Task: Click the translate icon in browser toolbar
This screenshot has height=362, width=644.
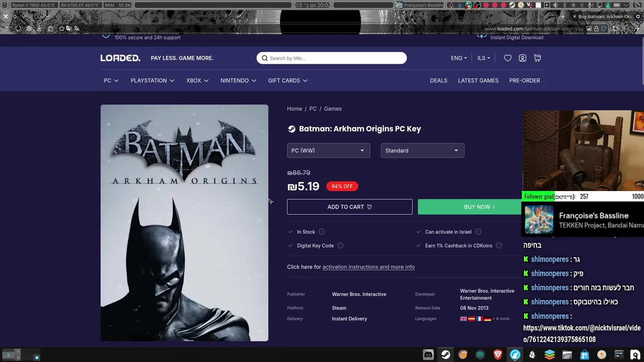Action: click(77, 29)
